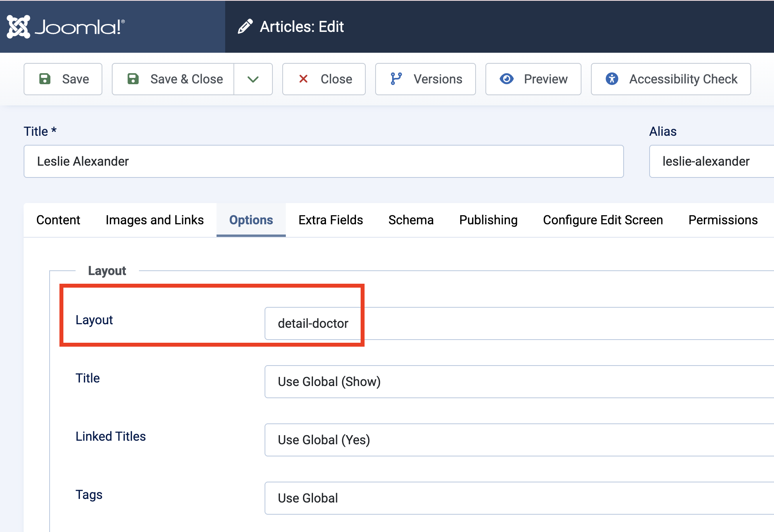Click the Layout fieldset legend
The image size is (774, 532).
click(x=107, y=271)
